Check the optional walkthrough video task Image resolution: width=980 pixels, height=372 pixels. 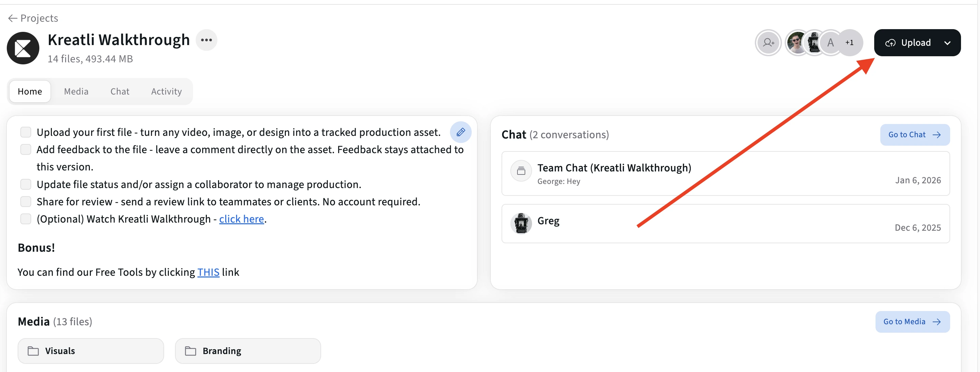coord(25,219)
